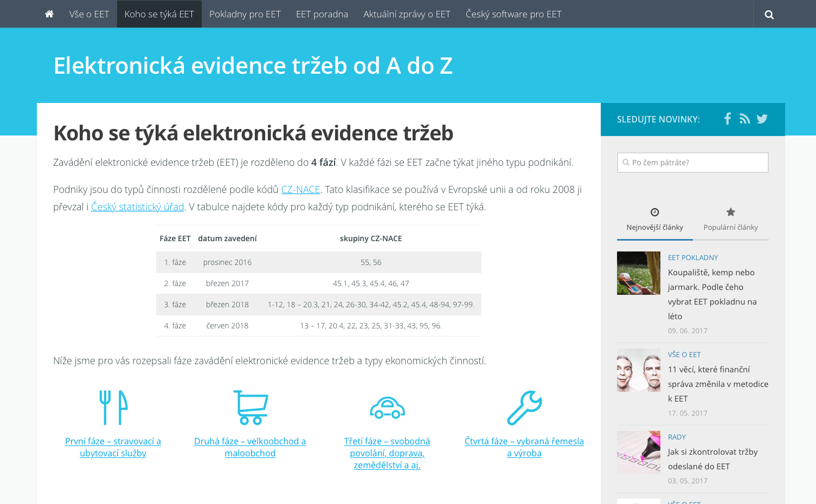Image resolution: width=816 pixels, height=504 pixels.
Task: Click the car icon for third phase
Action: click(387, 408)
